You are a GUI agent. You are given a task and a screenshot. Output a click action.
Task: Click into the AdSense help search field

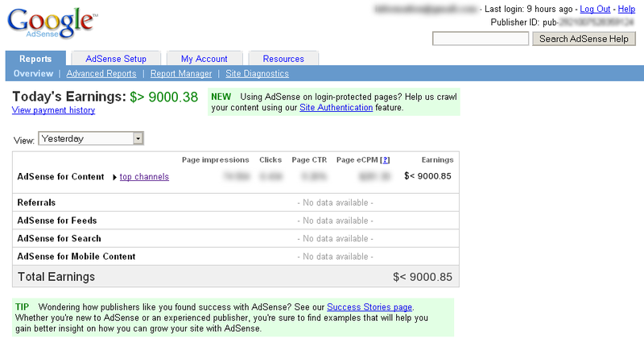[x=481, y=39]
